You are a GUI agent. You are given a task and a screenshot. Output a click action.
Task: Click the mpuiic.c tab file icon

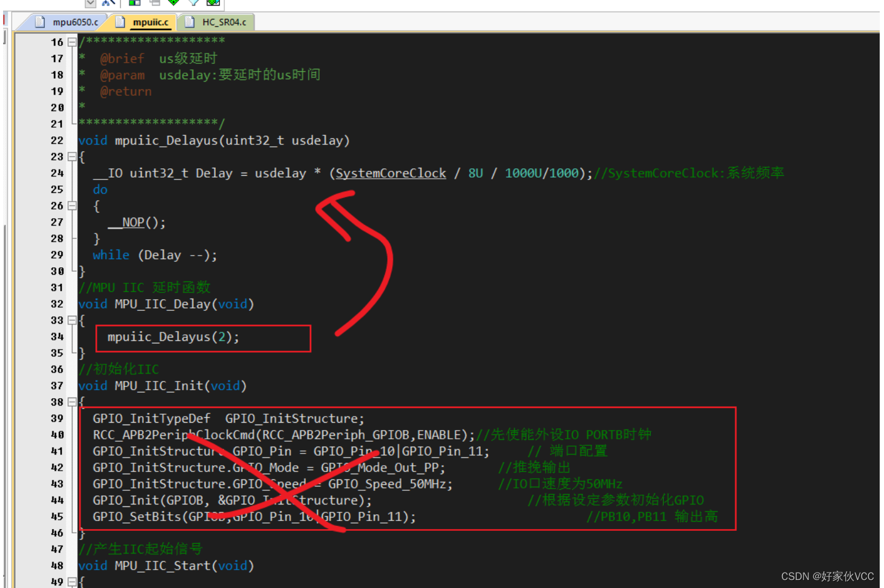[120, 22]
